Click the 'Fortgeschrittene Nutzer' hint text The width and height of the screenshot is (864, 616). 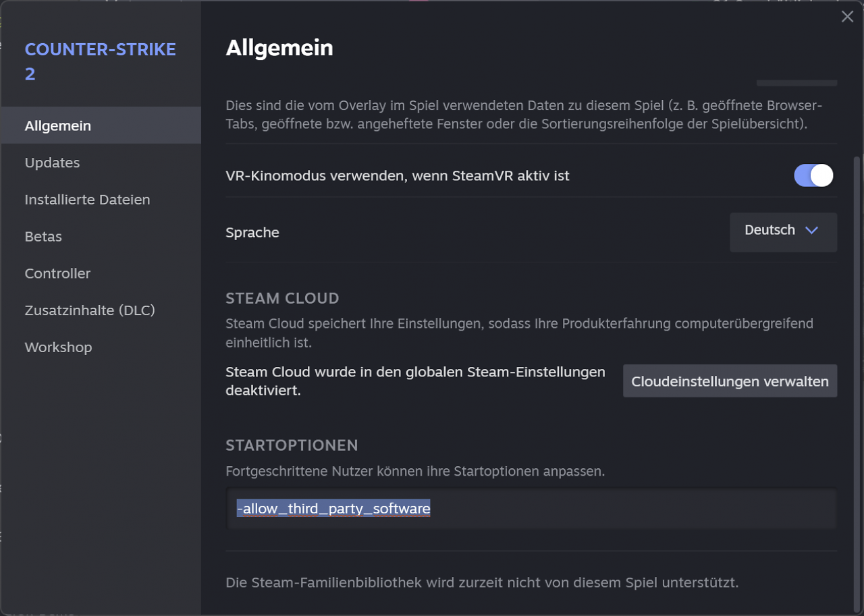tap(415, 471)
